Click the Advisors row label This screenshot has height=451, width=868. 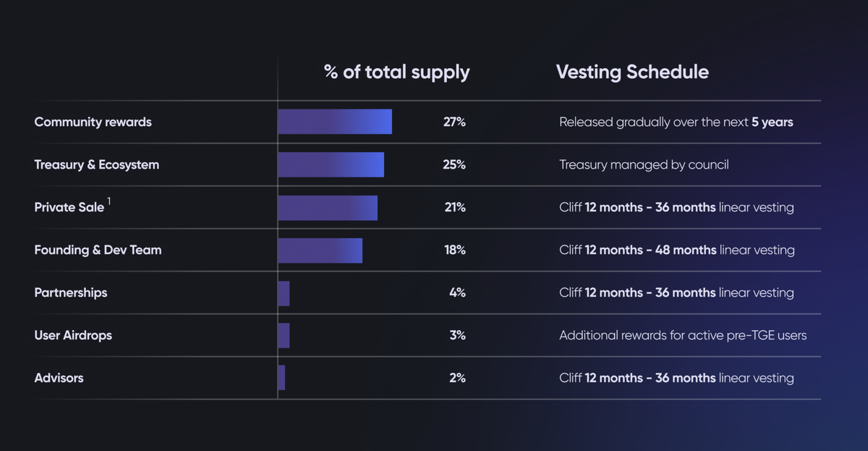[59, 378]
